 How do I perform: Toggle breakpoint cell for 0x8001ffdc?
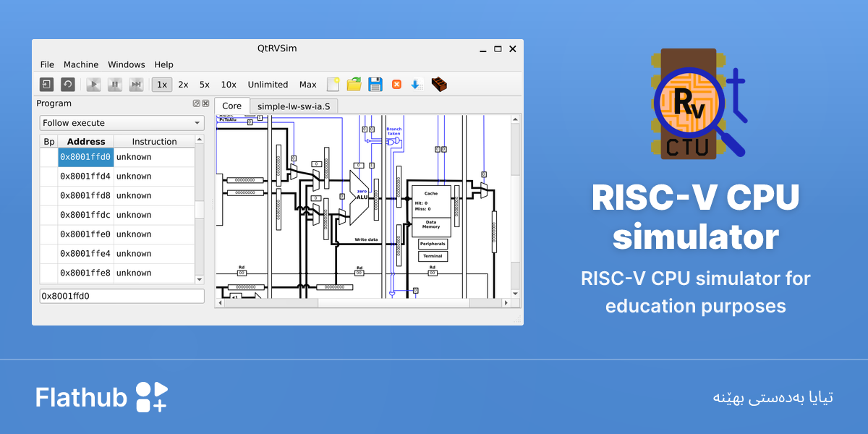pyautogui.click(x=49, y=215)
